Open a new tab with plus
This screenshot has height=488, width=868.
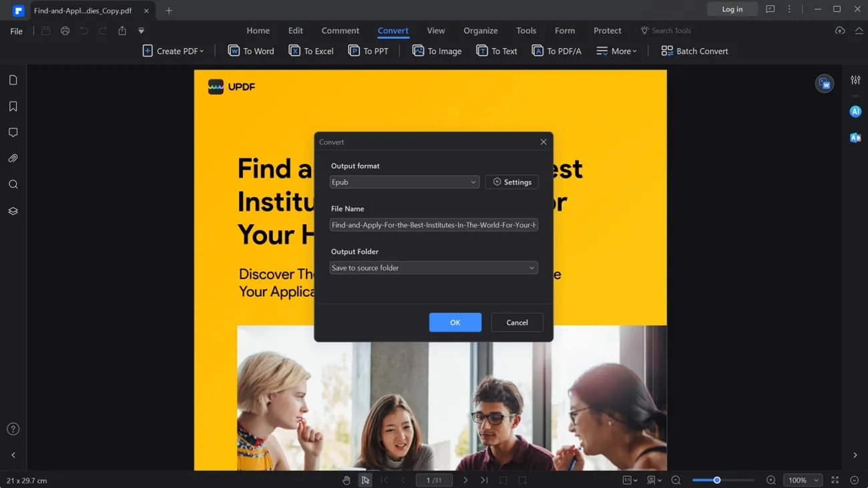point(169,11)
